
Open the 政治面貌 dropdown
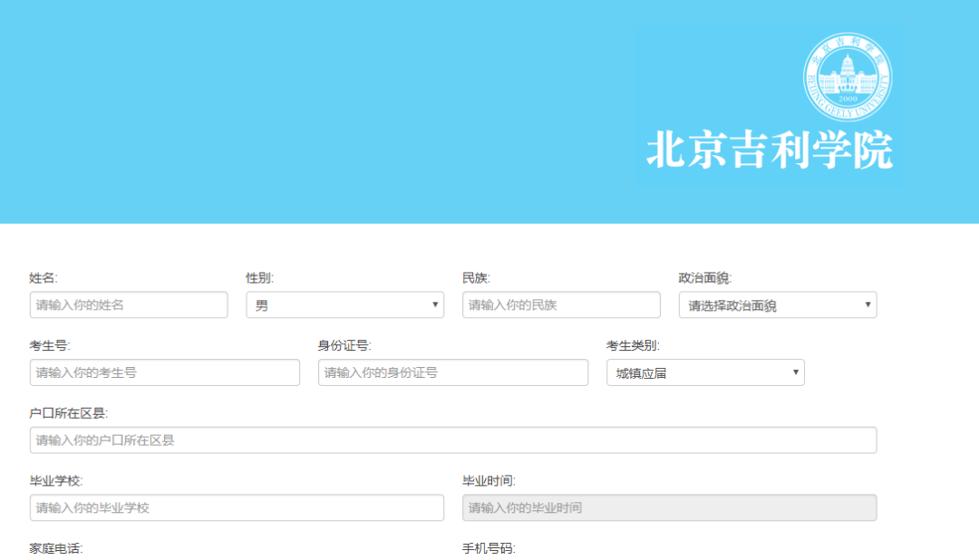(778, 304)
